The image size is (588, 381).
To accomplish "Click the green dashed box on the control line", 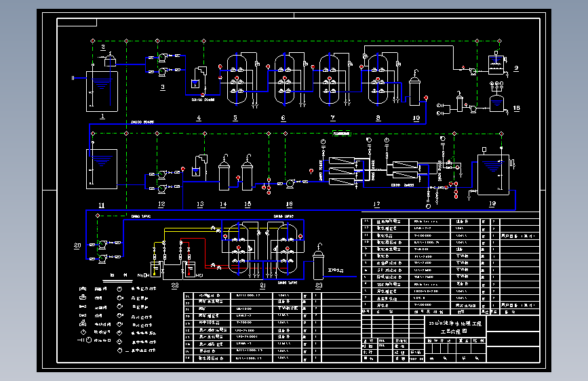I will tap(341, 134).
